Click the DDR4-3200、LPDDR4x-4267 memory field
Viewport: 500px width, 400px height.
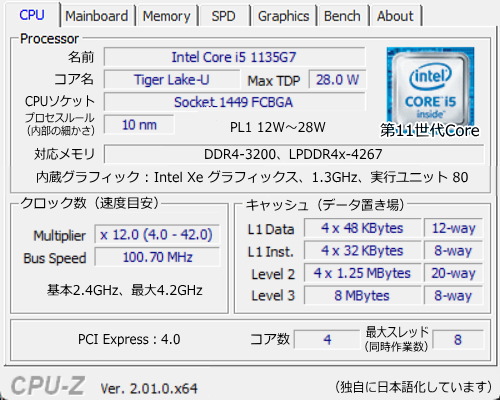[294, 154]
